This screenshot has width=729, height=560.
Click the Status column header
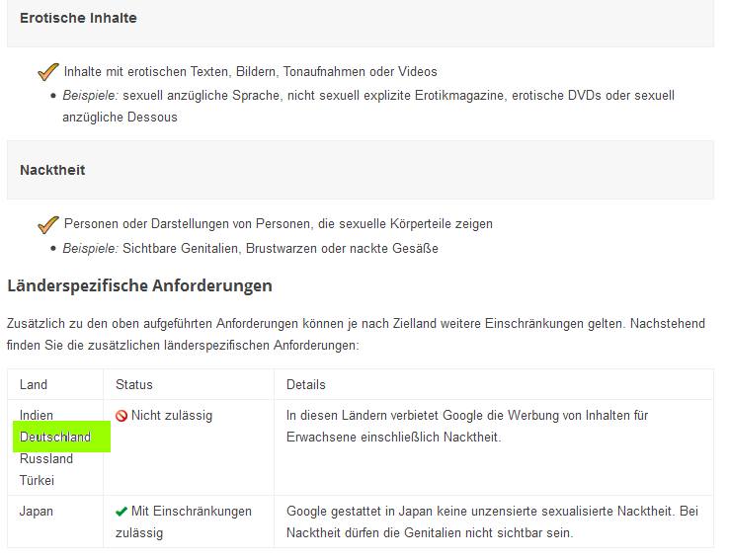[x=134, y=385]
